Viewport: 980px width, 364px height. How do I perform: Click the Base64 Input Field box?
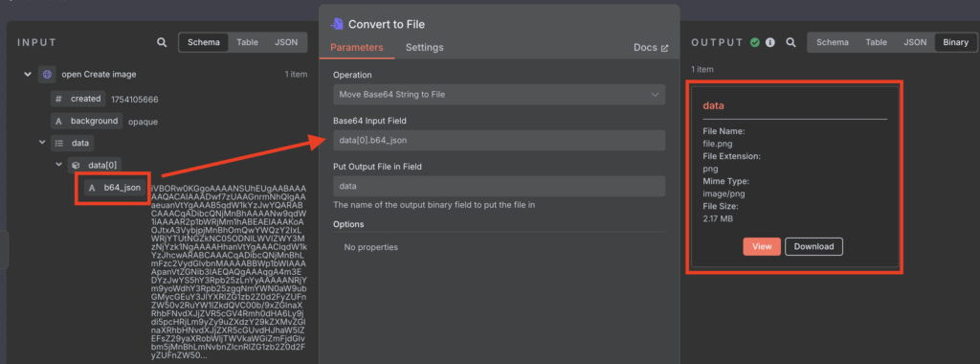(499, 140)
